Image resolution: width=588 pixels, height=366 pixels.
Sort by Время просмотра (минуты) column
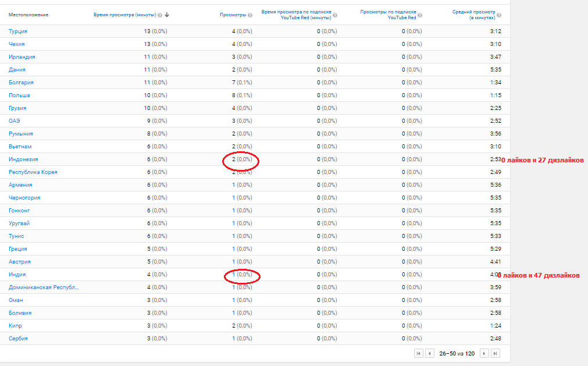[x=124, y=15]
